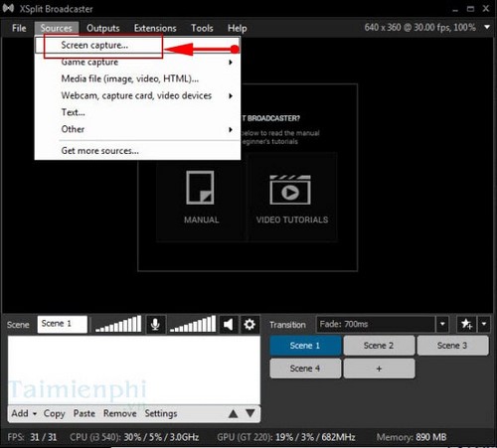Open audio settings gear icon
The width and height of the screenshot is (497, 448).
pos(249,324)
